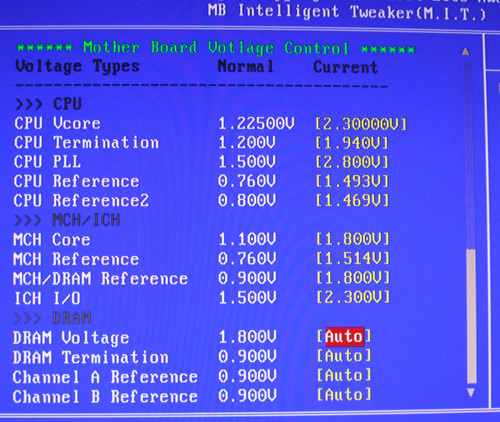Click scrollbar down arrow

[x=471, y=393]
